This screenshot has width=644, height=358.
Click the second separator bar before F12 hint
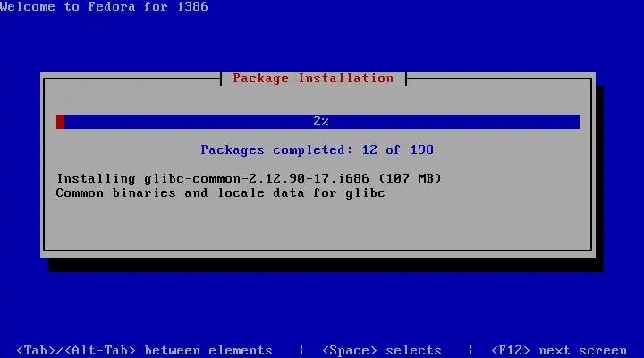tap(470, 350)
